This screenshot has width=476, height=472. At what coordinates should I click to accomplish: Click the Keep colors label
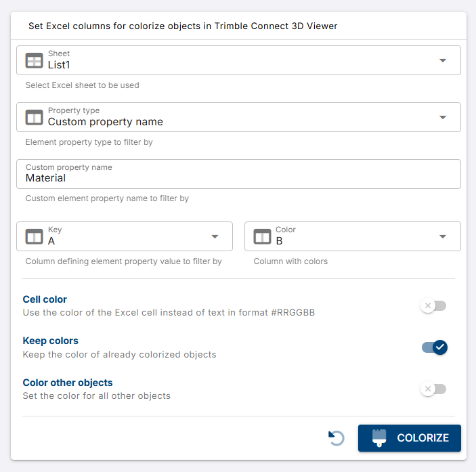tap(50, 341)
